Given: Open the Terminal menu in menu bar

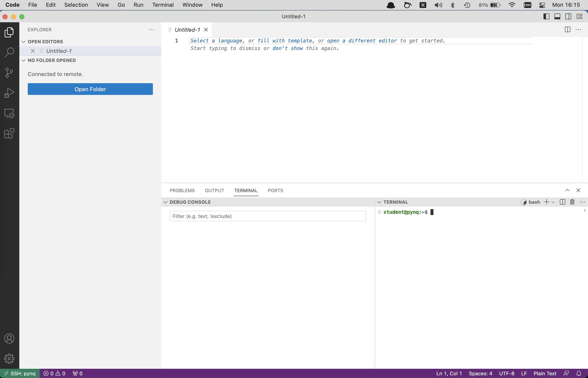Looking at the screenshot, I should 163,5.
